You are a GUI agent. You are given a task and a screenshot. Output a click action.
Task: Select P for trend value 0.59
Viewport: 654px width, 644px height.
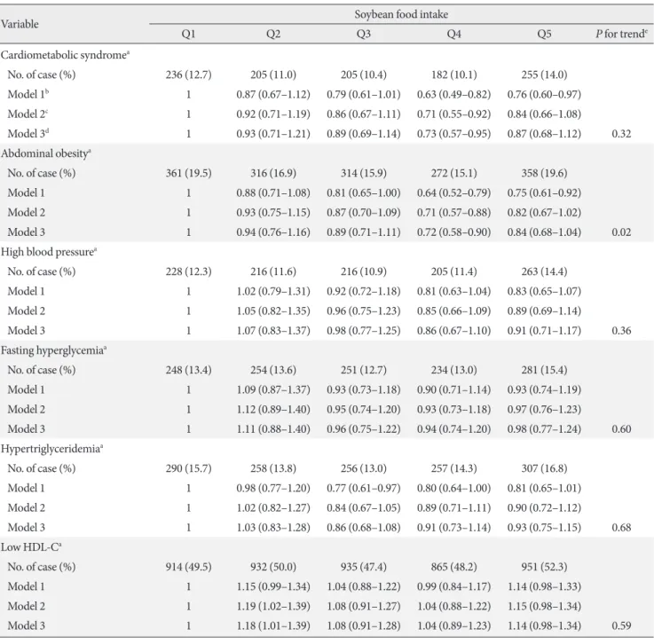tap(621, 625)
